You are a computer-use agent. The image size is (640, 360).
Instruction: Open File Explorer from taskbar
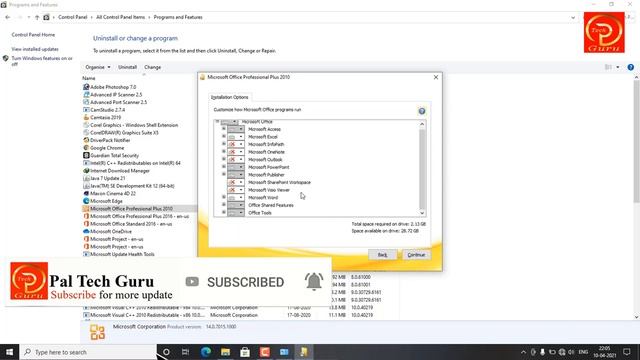point(225,351)
